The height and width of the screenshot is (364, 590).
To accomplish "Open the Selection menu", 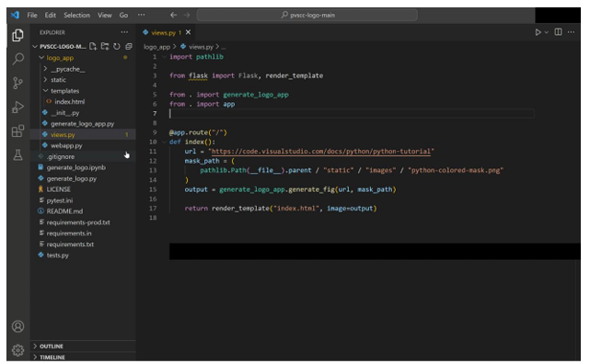I will [76, 15].
